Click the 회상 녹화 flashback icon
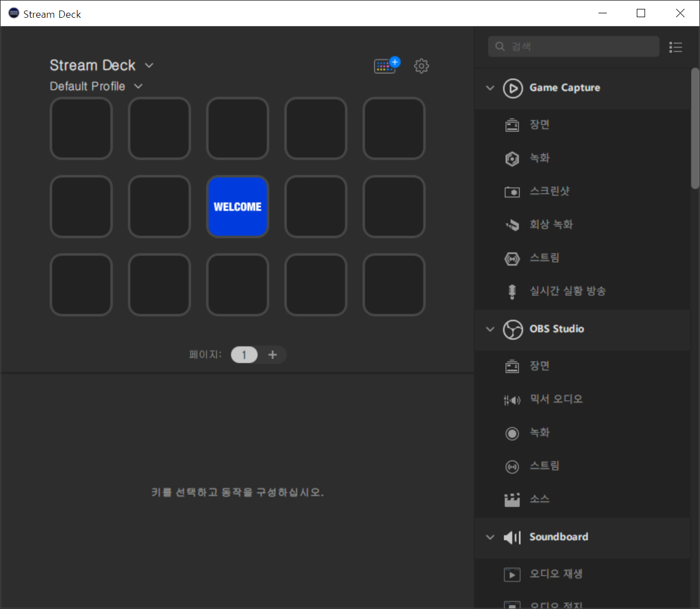This screenshot has height=609, width=700. tap(512, 225)
